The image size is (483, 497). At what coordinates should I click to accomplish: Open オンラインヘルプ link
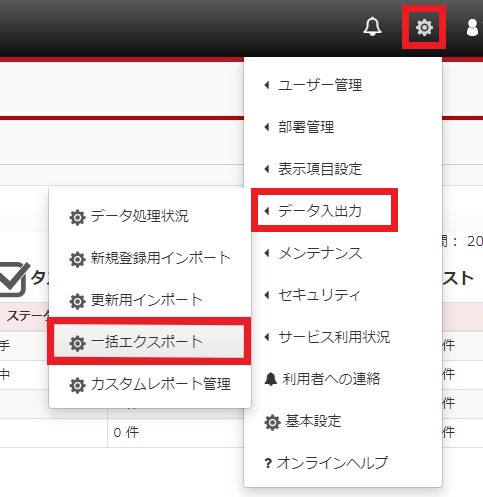[x=332, y=463]
